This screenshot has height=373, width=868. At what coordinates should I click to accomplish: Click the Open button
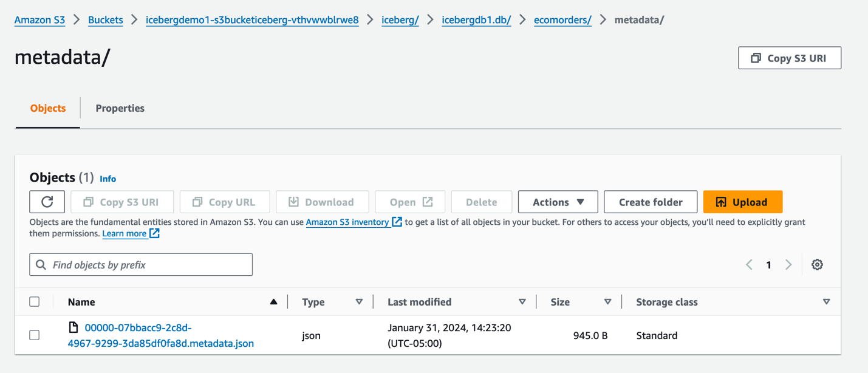[410, 202]
